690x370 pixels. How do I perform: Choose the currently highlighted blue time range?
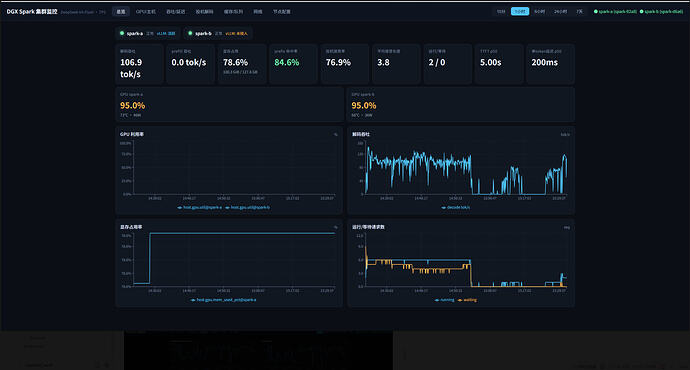520,11
